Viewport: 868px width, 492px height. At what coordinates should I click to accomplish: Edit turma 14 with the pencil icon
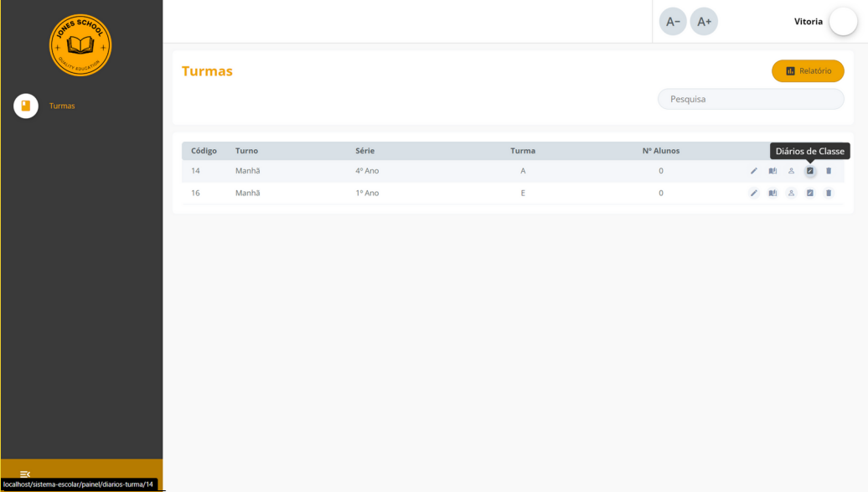[x=753, y=171]
